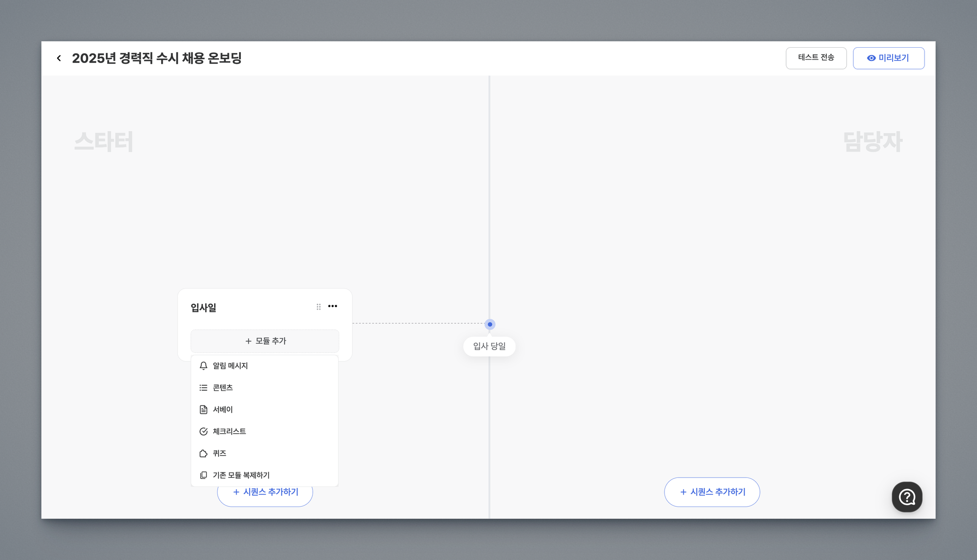Click the puzzle icon for 퀴즈
This screenshot has height=560, width=977.
tap(203, 454)
